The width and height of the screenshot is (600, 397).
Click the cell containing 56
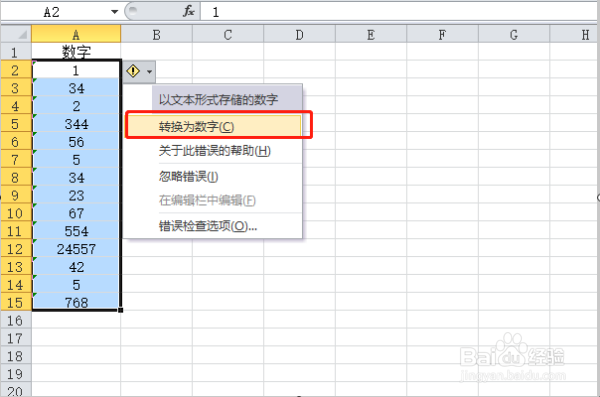[x=76, y=142]
